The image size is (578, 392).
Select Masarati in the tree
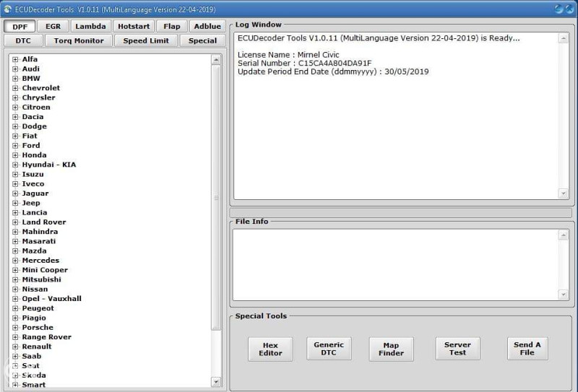(39, 241)
